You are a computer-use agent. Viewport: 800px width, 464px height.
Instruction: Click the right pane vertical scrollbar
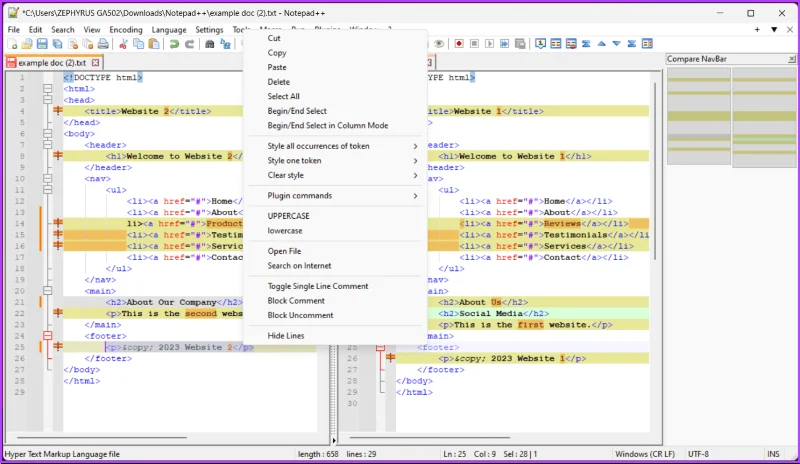pyautogui.click(x=656, y=171)
